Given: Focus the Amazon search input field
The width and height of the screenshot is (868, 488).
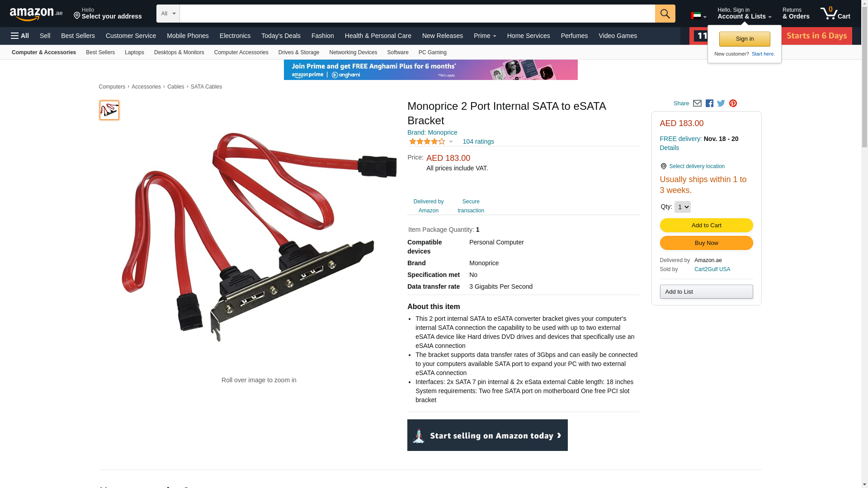Looking at the screenshot, I should coord(417,14).
